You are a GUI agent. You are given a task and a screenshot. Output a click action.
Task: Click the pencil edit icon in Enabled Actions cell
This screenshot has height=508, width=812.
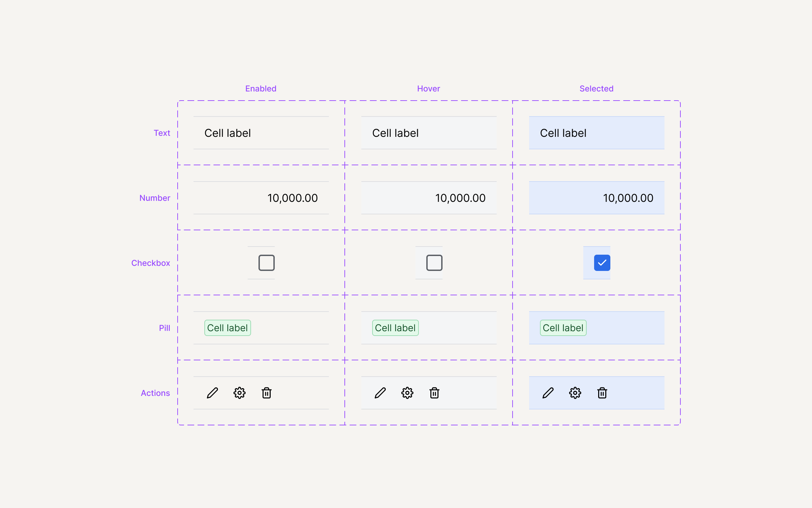[212, 393]
